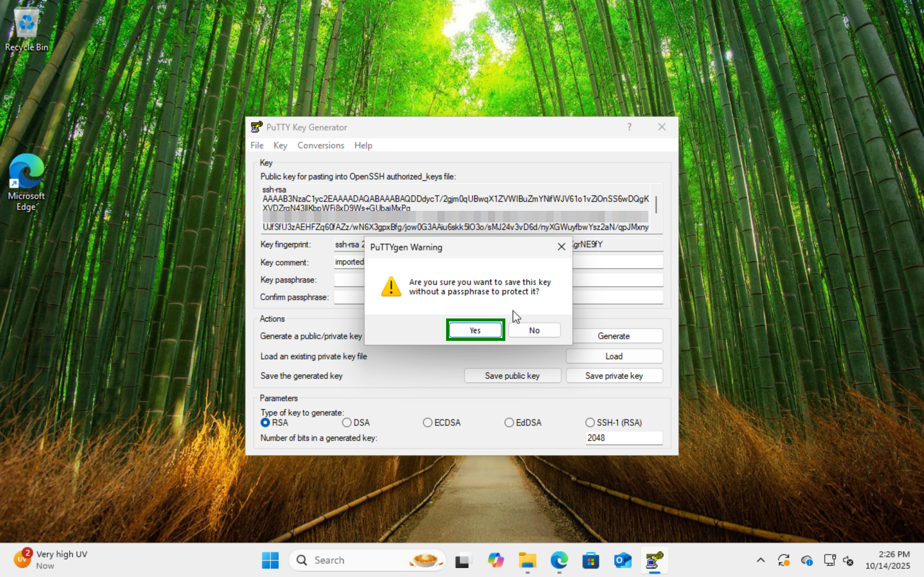Show hidden system tray icons
Viewport: 924px width, 577px height.
[760, 560]
